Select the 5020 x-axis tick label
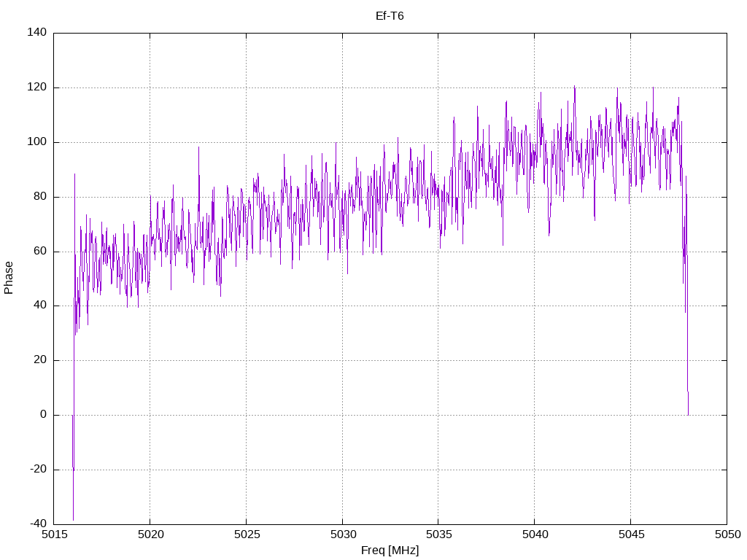The image size is (747, 560). (x=150, y=534)
